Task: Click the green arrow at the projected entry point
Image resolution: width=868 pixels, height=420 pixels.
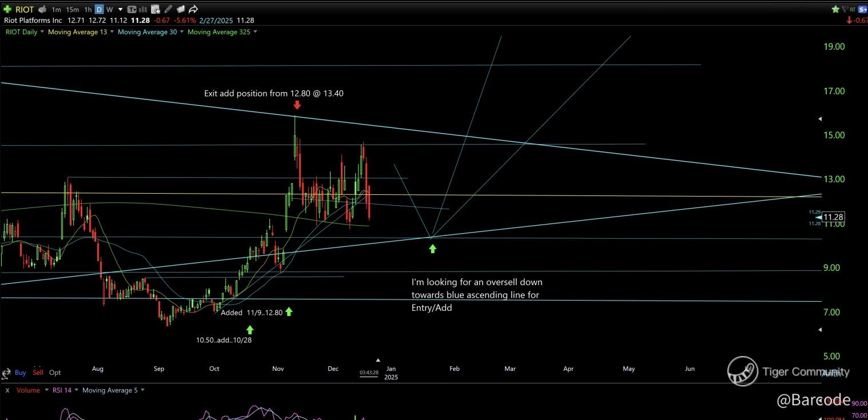Action: (433, 249)
